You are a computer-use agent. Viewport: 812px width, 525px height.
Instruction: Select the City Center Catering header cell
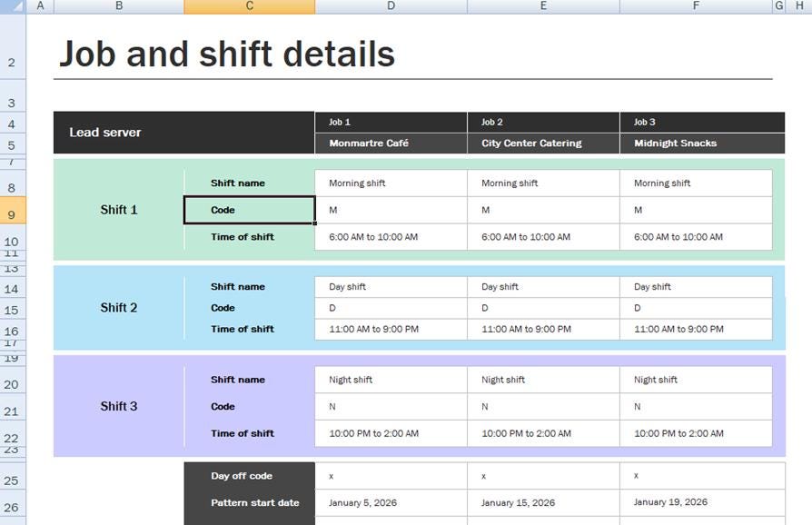point(543,143)
